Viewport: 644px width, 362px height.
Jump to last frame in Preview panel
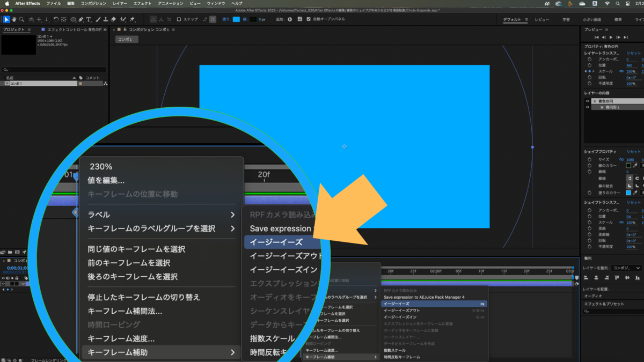[x=626, y=38]
